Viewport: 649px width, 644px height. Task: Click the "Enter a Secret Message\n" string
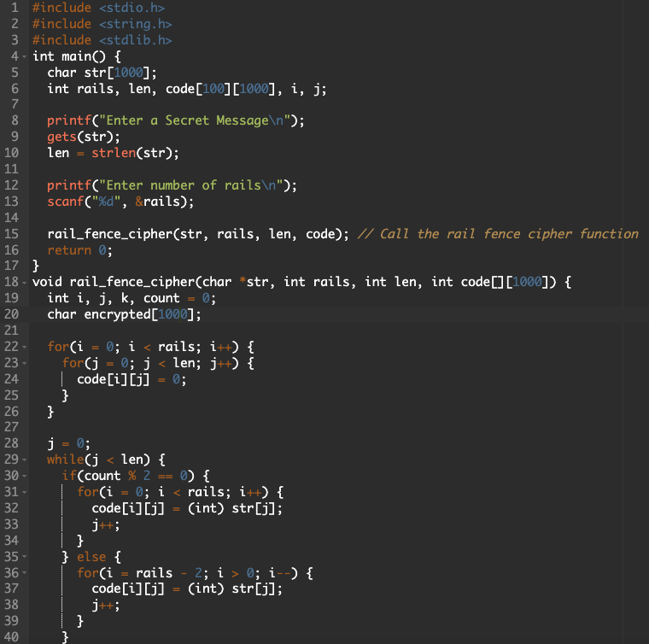pyautogui.click(x=195, y=120)
